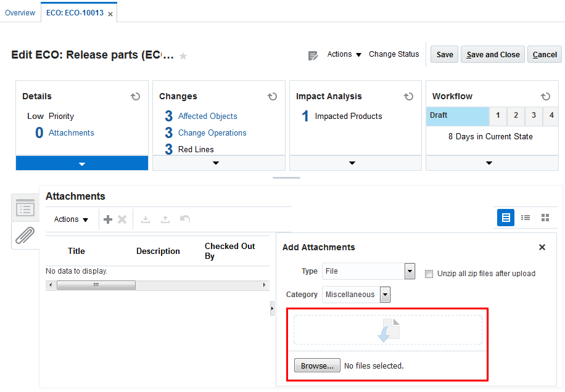The height and width of the screenshot is (392, 565).
Task: Select workflow step 2
Action: 516,115
